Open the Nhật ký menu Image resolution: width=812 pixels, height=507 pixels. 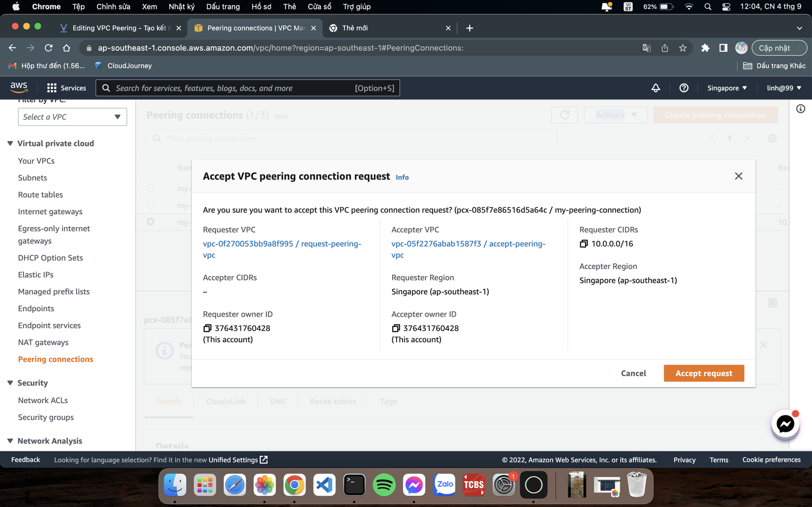coord(182,6)
